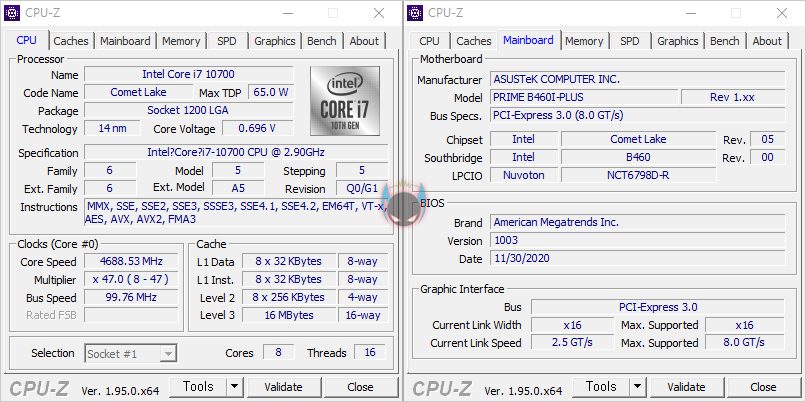
Task: Open the Memory tab in left CPU-Z window
Action: [x=181, y=41]
